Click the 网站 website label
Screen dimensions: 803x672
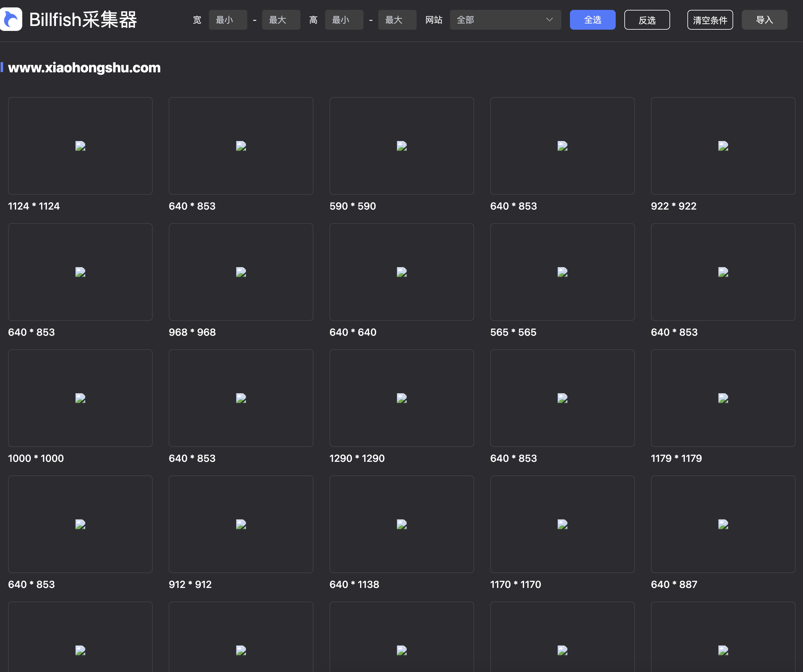point(434,20)
